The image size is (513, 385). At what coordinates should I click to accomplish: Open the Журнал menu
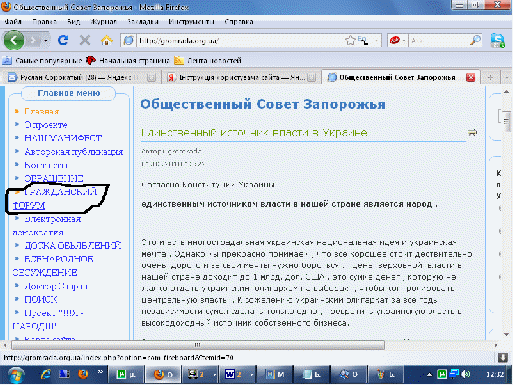coord(104,22)
